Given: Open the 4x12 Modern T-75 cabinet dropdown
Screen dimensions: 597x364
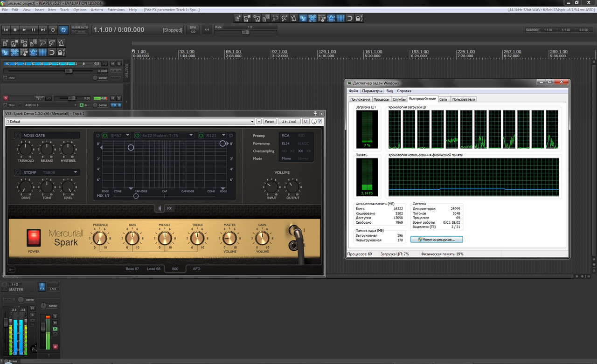Looking at the screenshot, I should 191,136.
